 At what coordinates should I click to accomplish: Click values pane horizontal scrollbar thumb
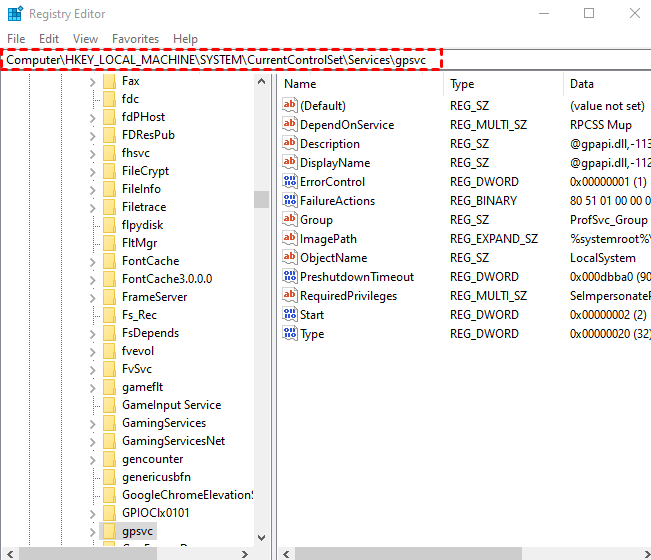tap(408, 554)
